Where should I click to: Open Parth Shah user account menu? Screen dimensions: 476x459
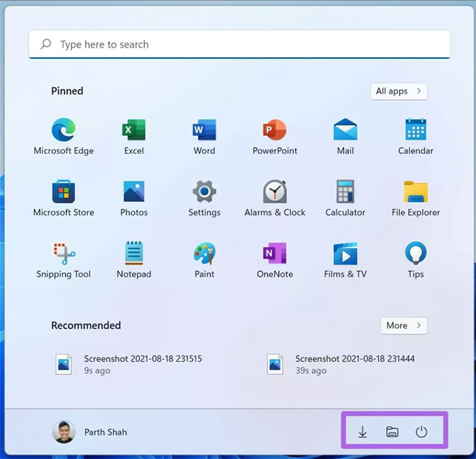tap(90, 432)
